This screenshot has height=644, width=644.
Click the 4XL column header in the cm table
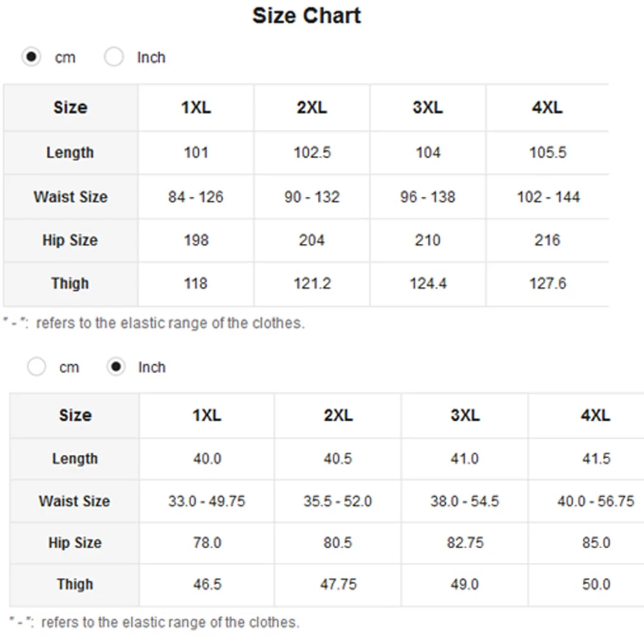point(547,107)
